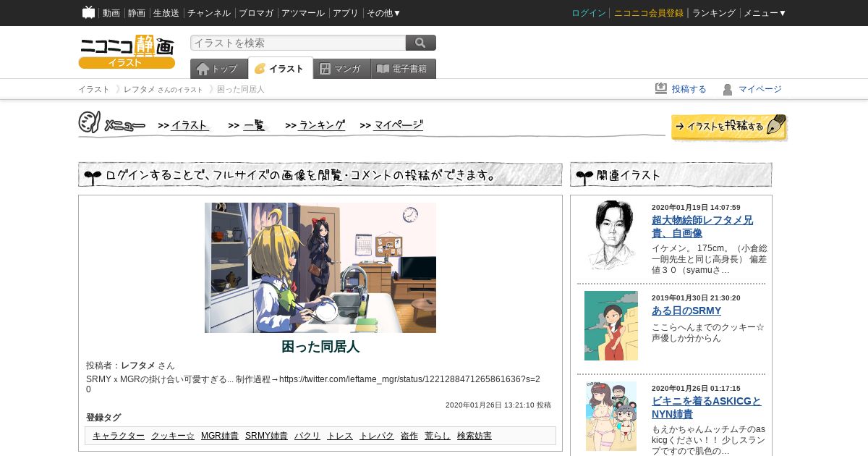
Task: Expand the その他▼ dropdown
Action: pos(384,13)
